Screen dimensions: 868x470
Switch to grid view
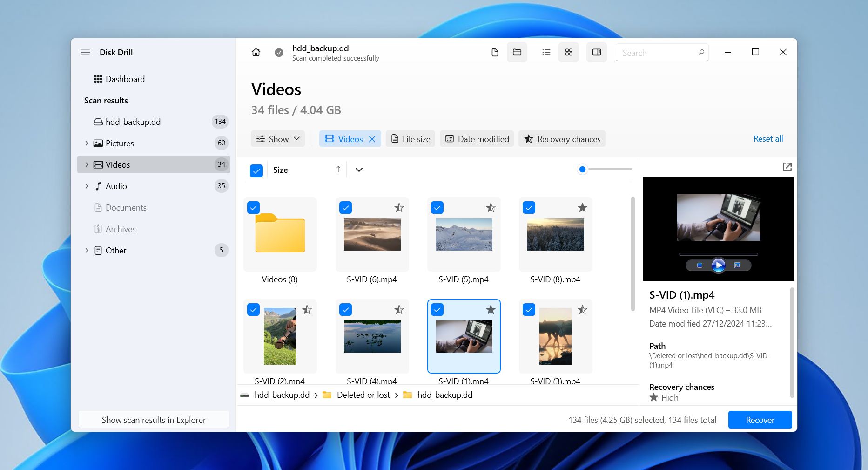point(568,52)
